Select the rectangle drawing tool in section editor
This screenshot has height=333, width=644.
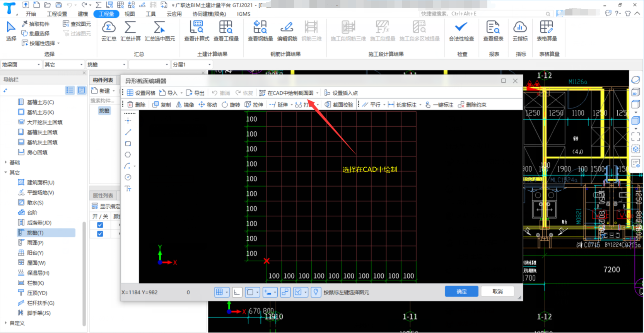[x=128, y=143]
